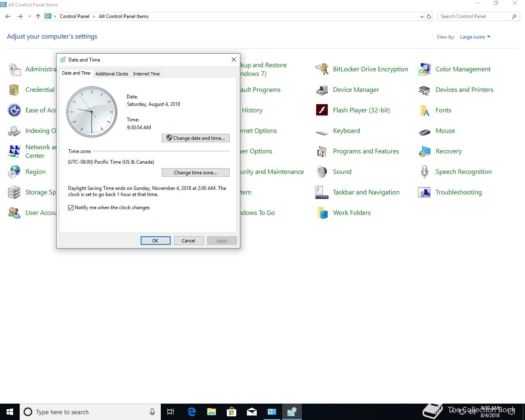This screenshot has width=525, height=420.
Task: Expand the address bar history dropdown
Action: 422,16
